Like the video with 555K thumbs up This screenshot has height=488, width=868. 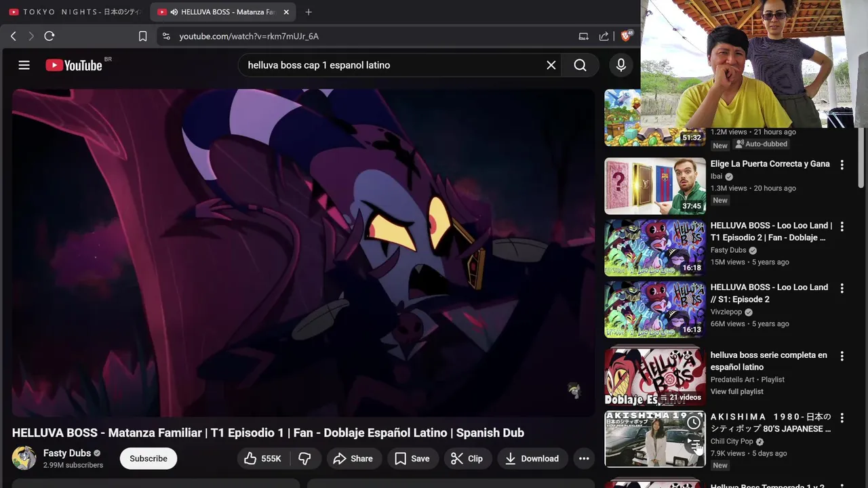point(263,459)
